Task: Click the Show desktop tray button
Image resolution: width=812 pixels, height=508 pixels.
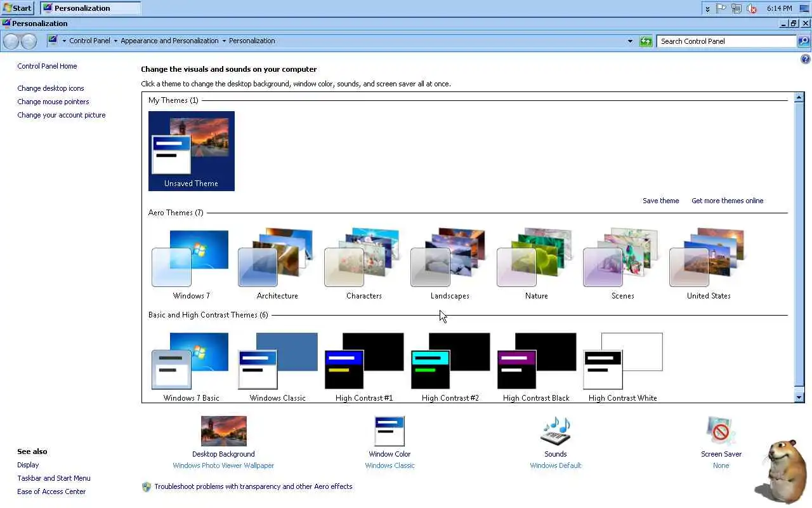Action: coord(804,8)
